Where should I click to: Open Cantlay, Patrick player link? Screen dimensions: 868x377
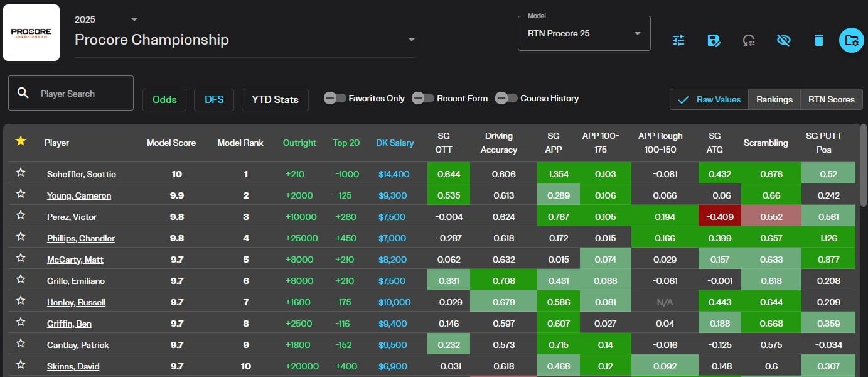tap(78, 345)
